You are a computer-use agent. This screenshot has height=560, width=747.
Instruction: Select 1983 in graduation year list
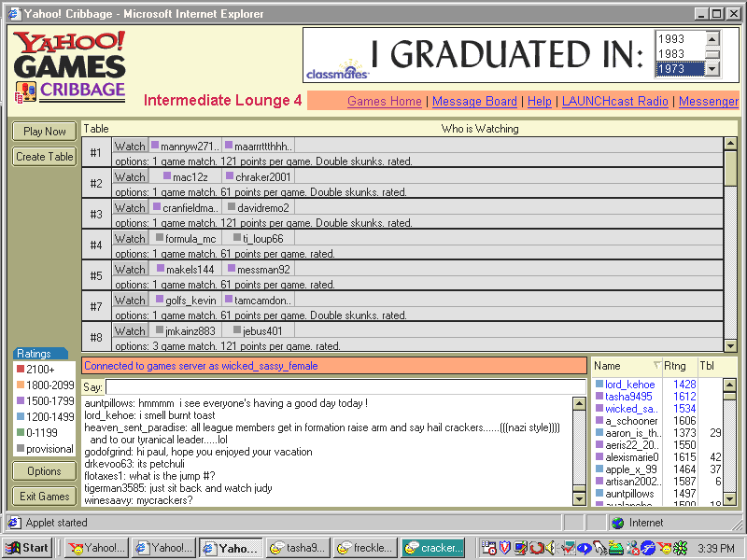(680, 54)
